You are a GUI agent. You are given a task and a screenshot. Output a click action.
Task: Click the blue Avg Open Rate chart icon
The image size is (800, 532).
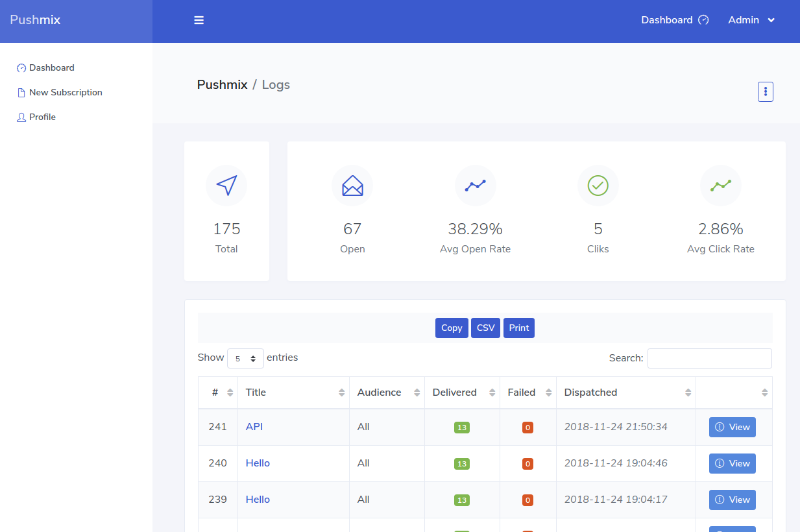pos(476,186)
